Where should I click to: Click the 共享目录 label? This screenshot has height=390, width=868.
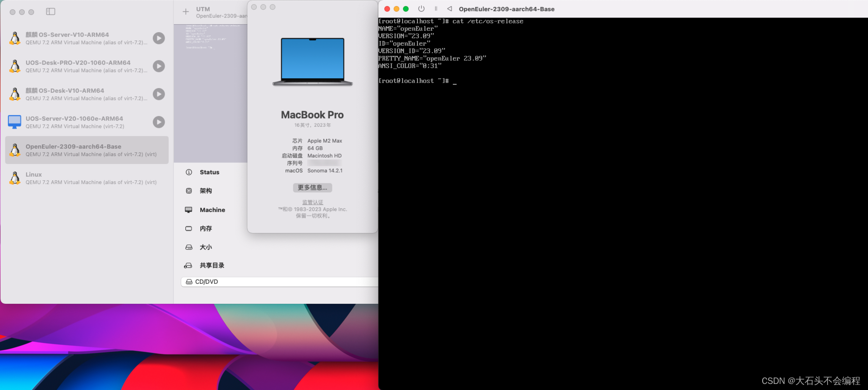pyautogui.click(x=212, y=265)
